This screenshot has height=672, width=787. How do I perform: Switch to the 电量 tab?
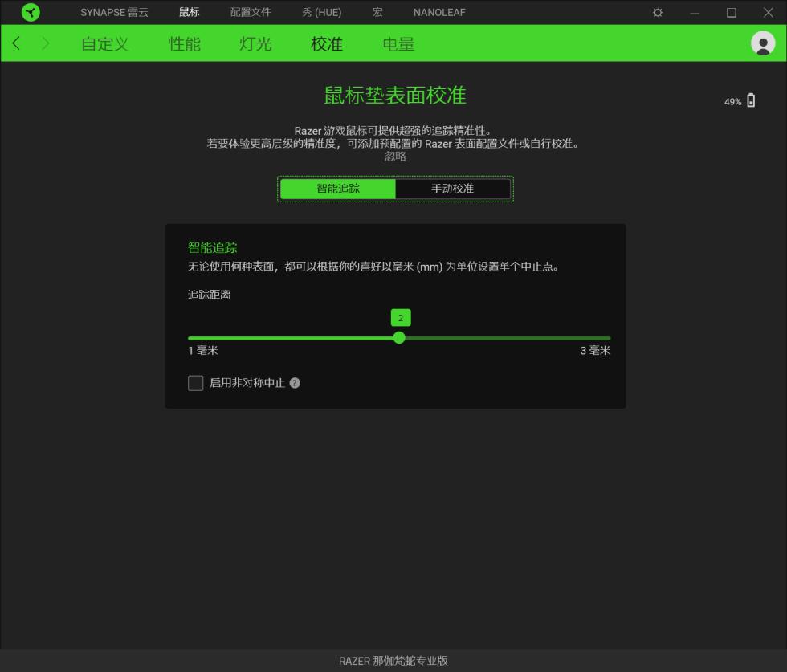click(399, 44)
